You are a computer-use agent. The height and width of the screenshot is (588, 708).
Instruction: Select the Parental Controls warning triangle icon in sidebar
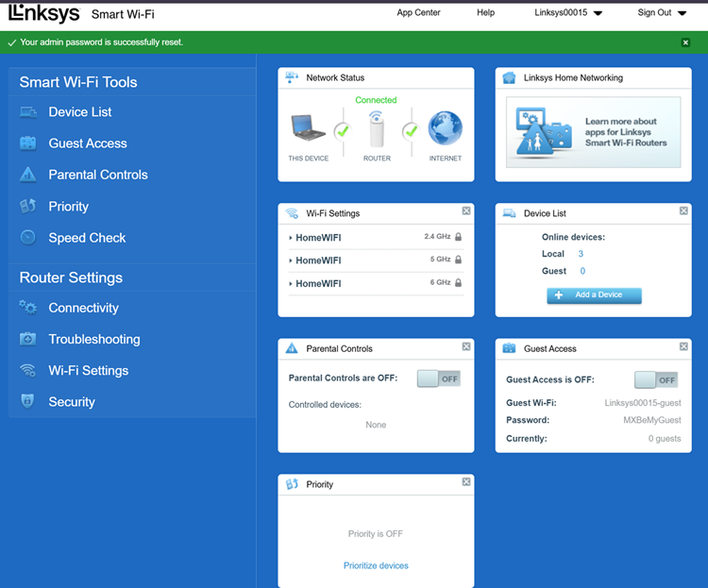28,175
